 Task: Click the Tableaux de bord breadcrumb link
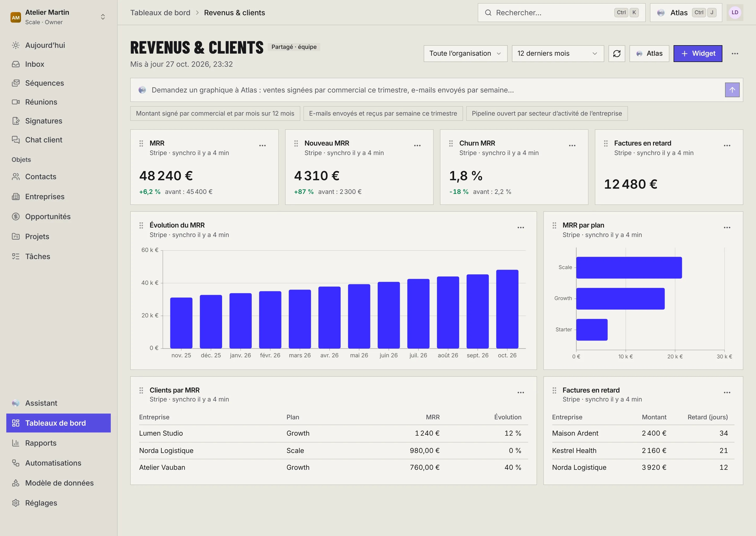(160, 13)
